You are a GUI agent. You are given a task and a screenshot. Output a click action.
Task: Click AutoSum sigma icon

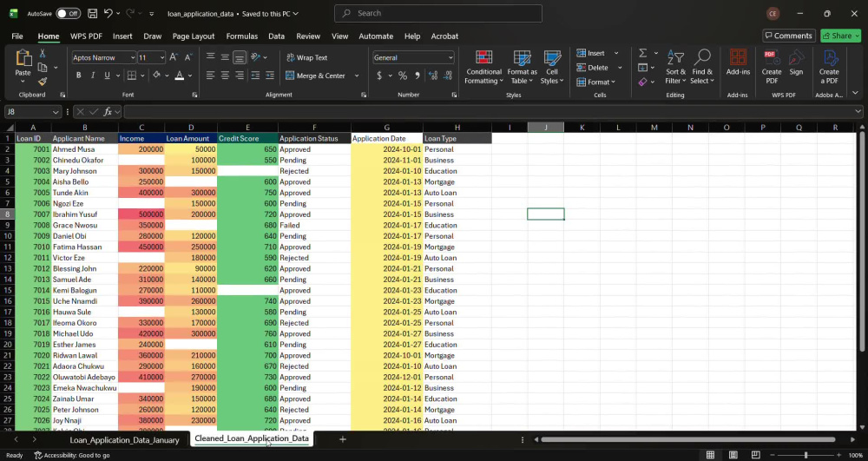point(642,53)
